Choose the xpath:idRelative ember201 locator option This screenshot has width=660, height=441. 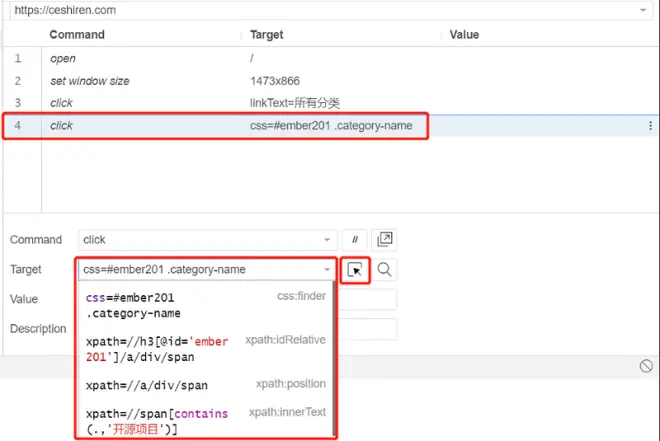(205, 349)
